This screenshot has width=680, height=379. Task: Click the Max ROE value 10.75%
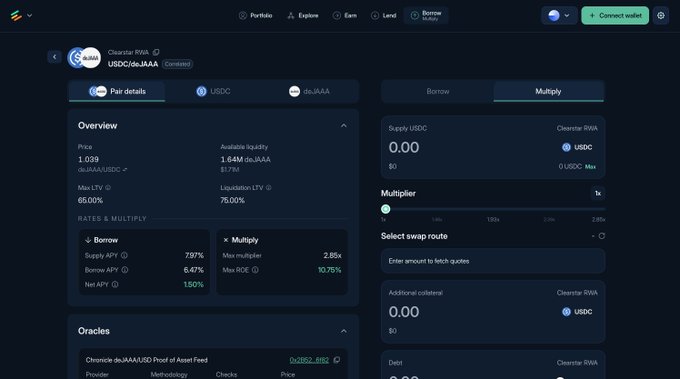click(330, 270)
